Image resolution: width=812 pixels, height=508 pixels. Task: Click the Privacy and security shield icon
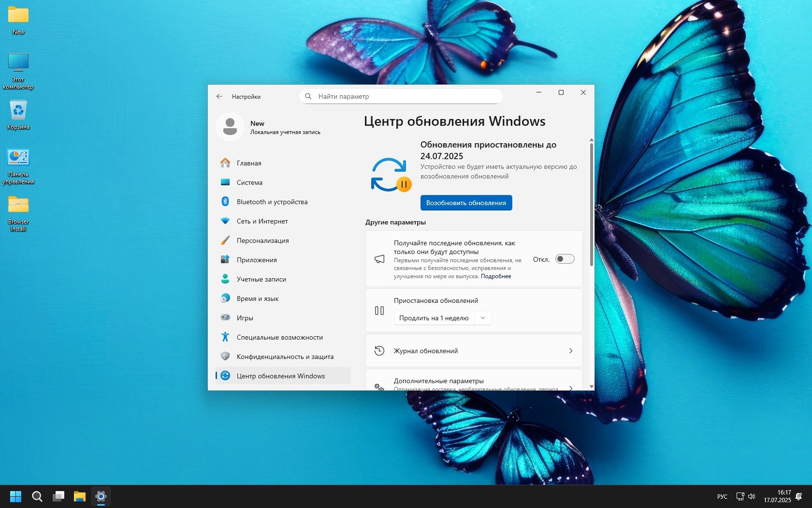click(x=225, y=357)
